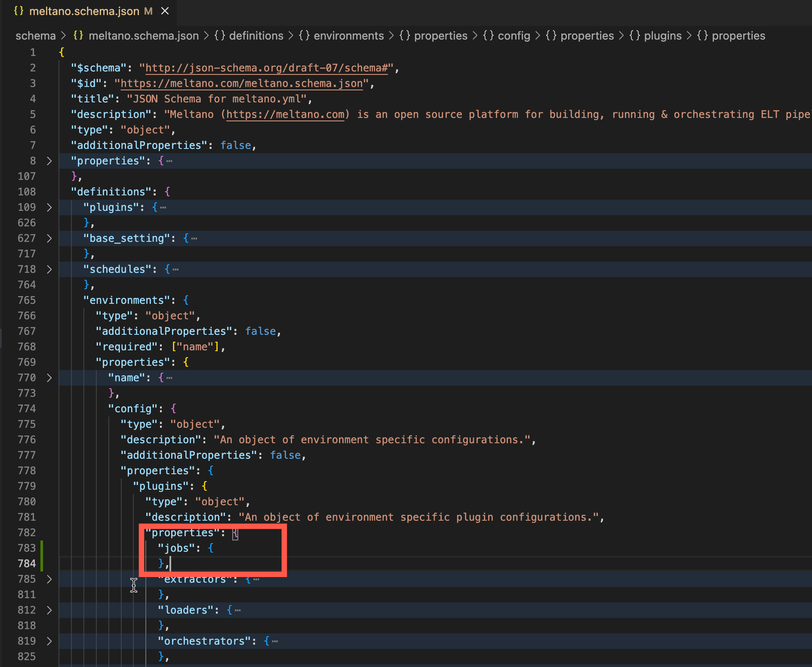Click the {} icon beside the last properties breadcrumb

(703, 36)
